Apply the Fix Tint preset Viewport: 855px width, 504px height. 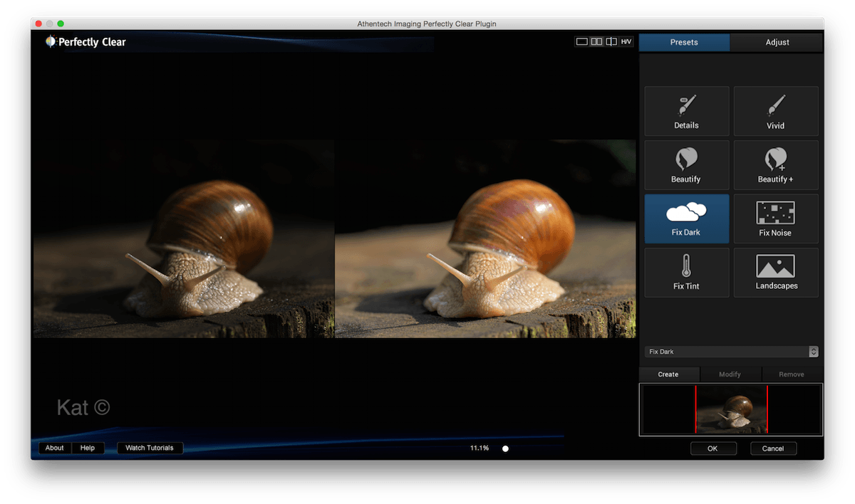click(x=687, y=272)
